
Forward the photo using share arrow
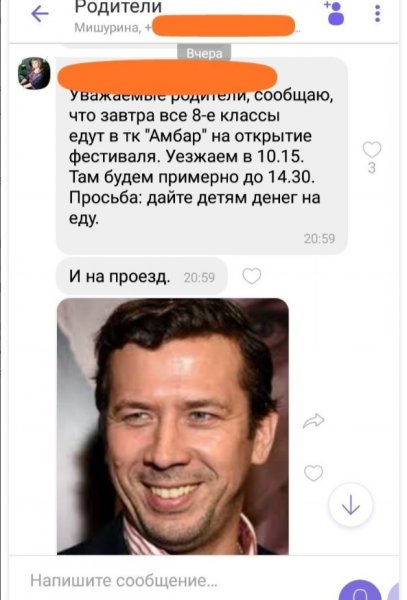(314, 421)
